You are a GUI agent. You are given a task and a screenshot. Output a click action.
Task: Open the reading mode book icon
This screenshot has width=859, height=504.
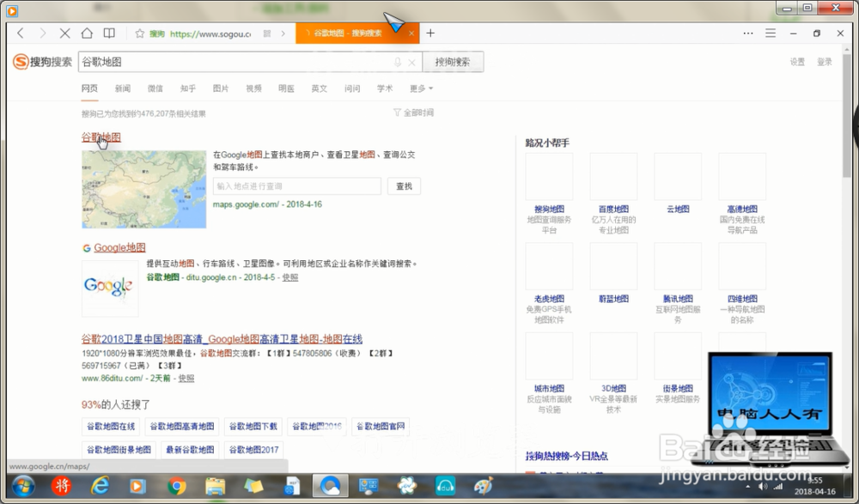109,33
